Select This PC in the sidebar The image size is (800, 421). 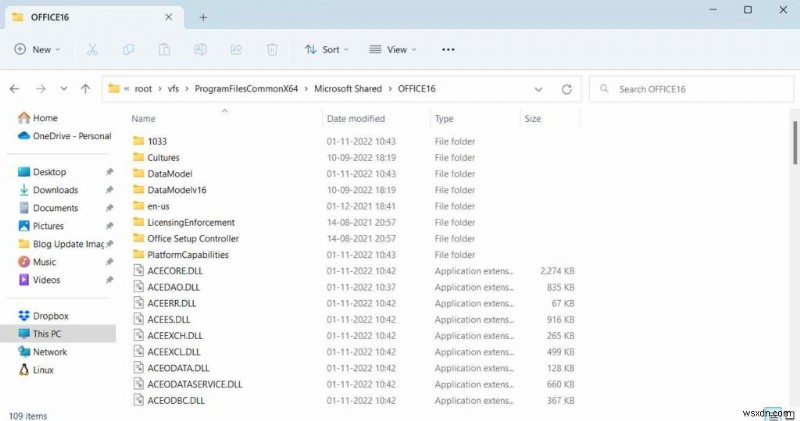(58, 334)
